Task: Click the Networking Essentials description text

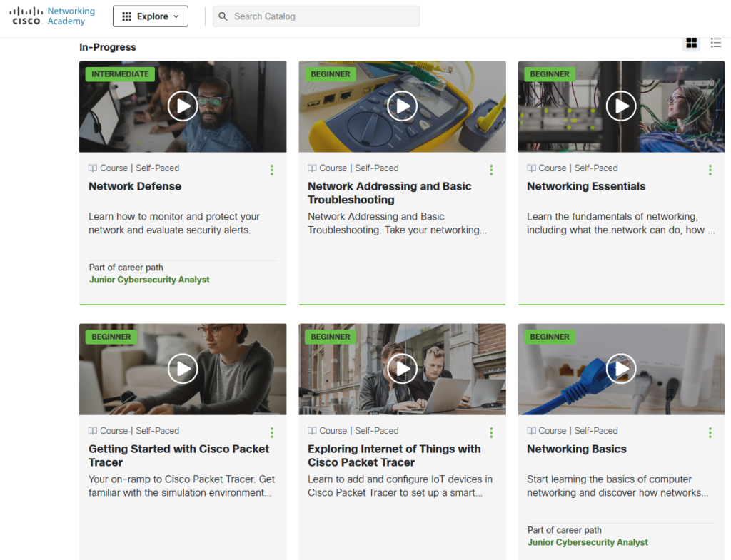Action: 620,223
